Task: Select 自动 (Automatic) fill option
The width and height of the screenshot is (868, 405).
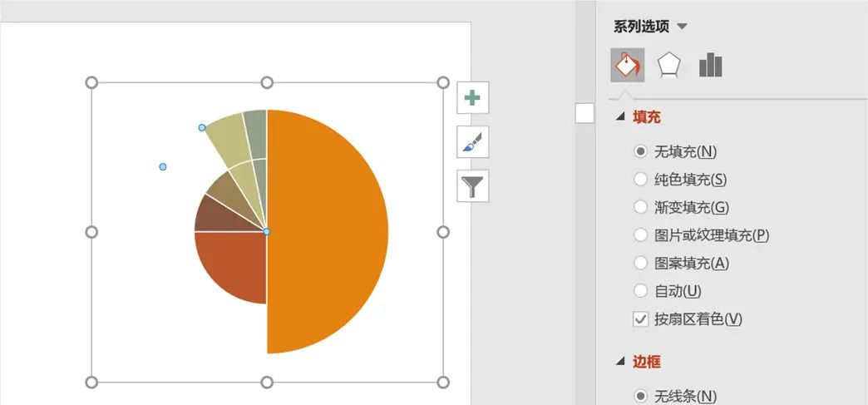Action: [x=640, y=291]
